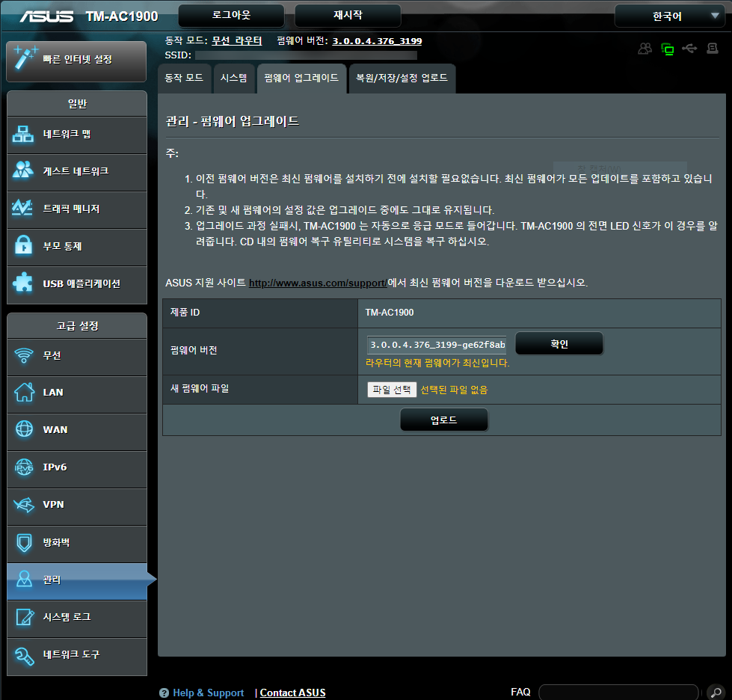Open USB 애플리케이션 menu item
The height and width of the screenshot is (700, 732).
click(x=77, y=285)
